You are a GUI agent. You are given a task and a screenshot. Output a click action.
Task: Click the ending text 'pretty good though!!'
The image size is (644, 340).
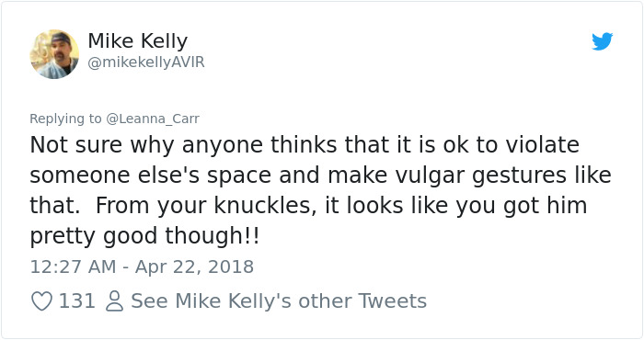coord(144,237)
